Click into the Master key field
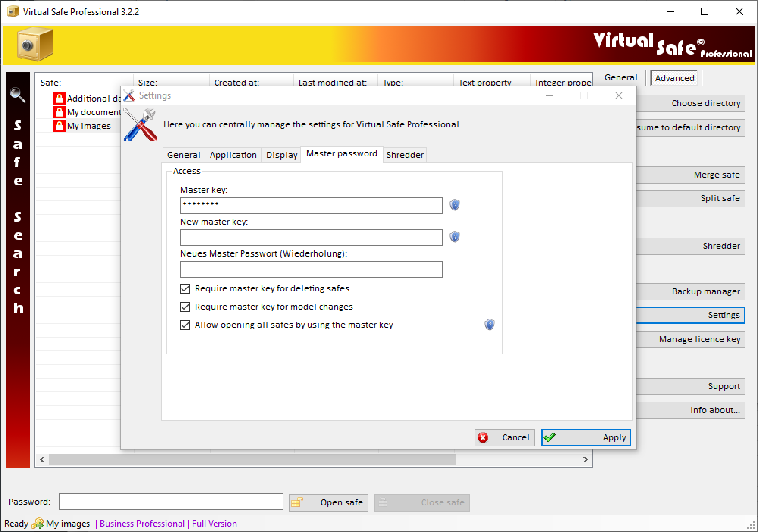Image resolution: width=758 pixels, height=532 pixels. [311, 205]
